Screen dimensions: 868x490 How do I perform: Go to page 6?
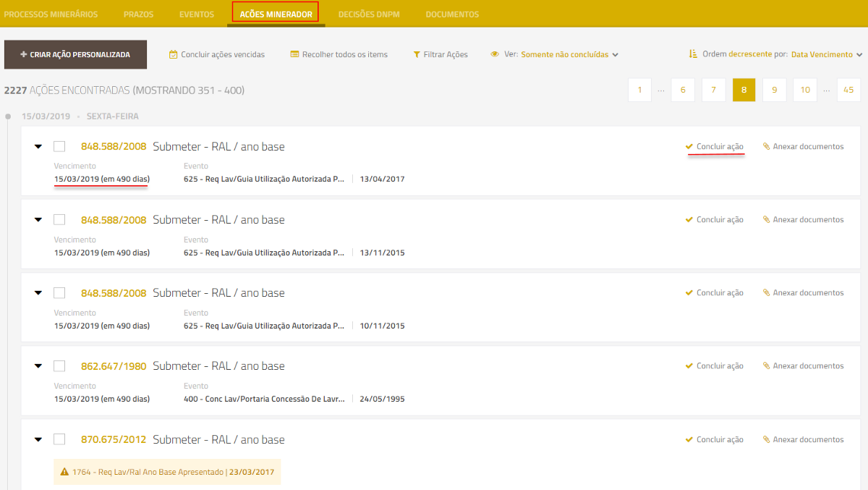coord(683,90)
